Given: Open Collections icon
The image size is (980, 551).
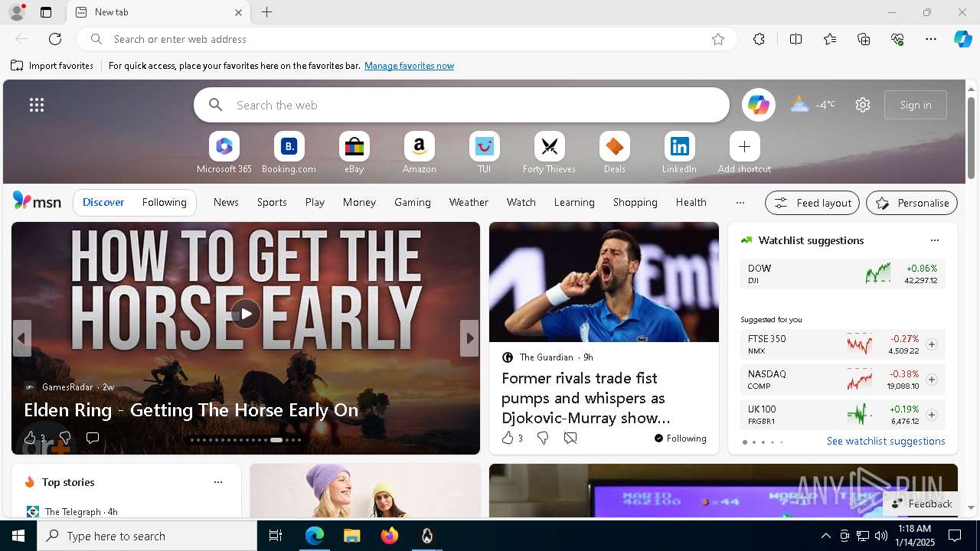Looking at the screenshot, I should [864, 39].
